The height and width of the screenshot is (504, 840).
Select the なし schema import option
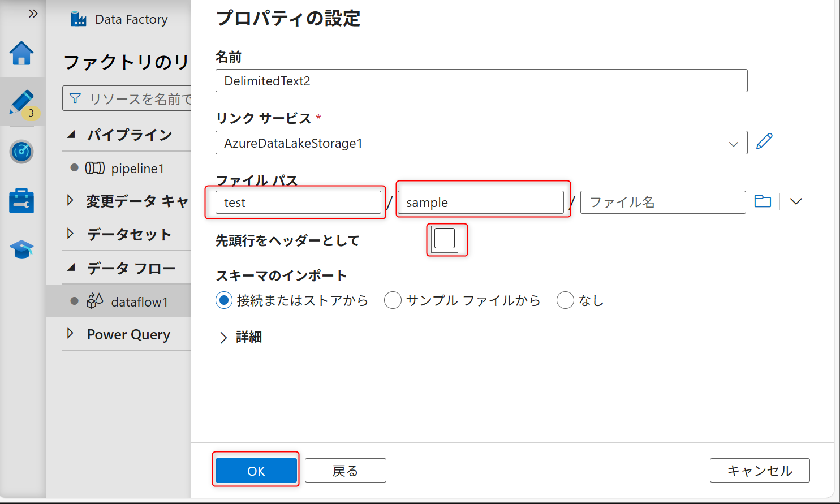[566, 300]
